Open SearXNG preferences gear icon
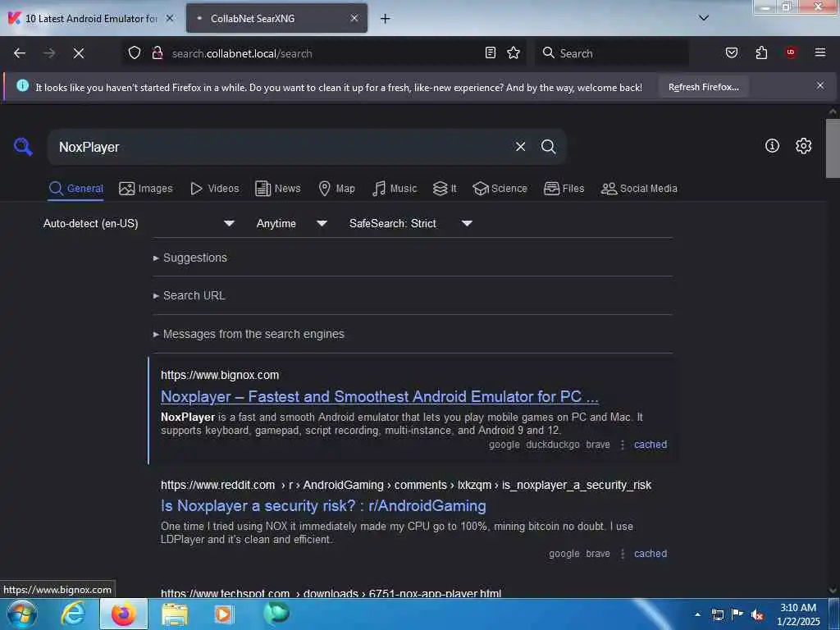840x630 pixels. [803, 146]
